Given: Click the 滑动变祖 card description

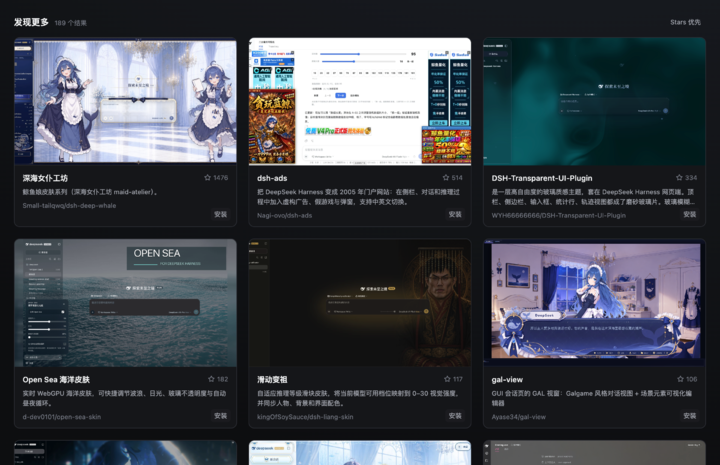Looking at the screenshot, I should (358, 398).
